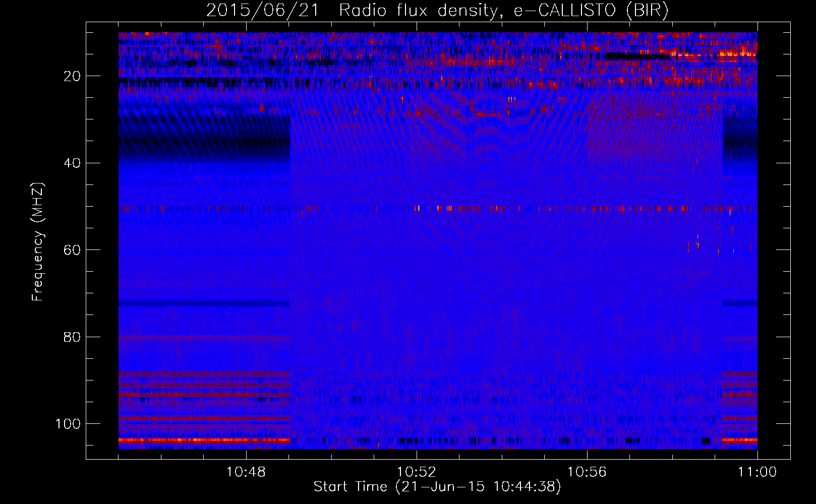Click the 60 frequency tick label
The width and height of the screenshot is (816, 504).
click(x=73, y=250)
